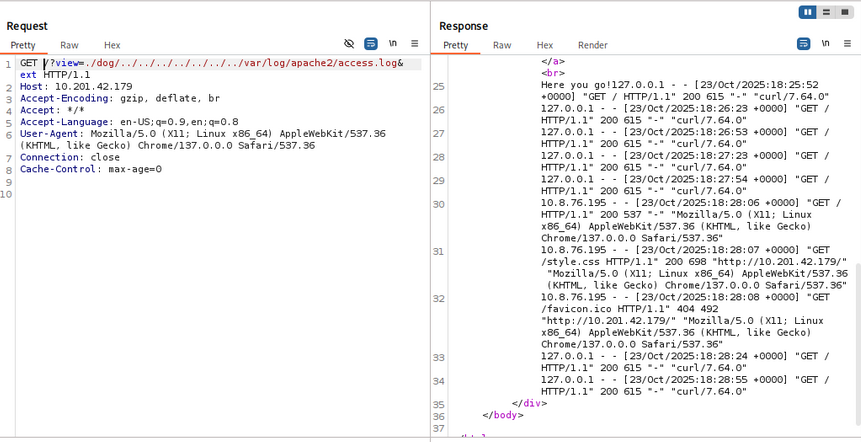This screenshot has width=861, height=442.
Task: Open the Request panel hamburger menu
Action: coord(414,44)
